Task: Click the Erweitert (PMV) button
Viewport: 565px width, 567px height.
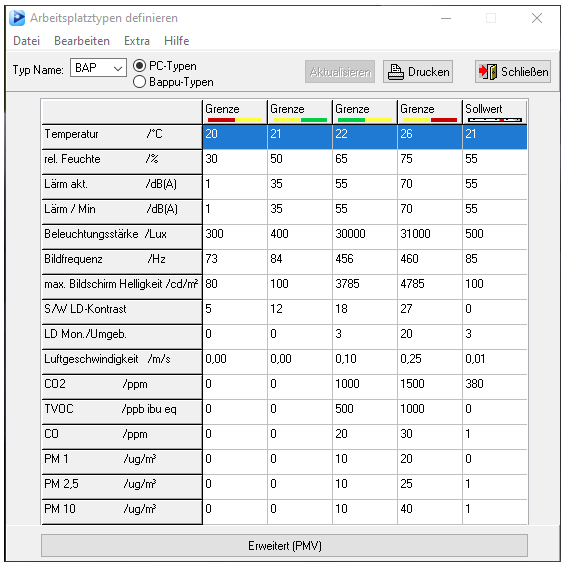Action: (284, 546)
